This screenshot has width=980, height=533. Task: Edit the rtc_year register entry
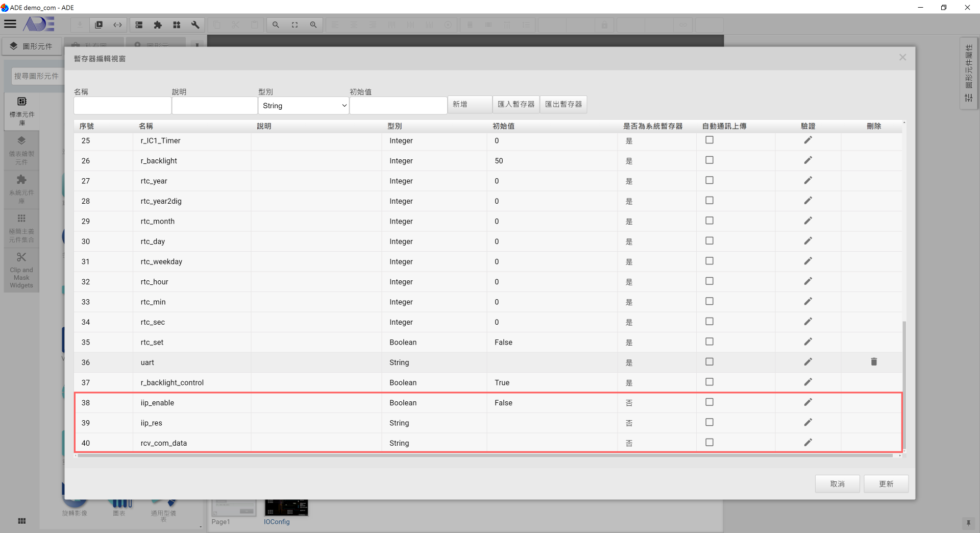pyautogui.click(x=807, y=181)
